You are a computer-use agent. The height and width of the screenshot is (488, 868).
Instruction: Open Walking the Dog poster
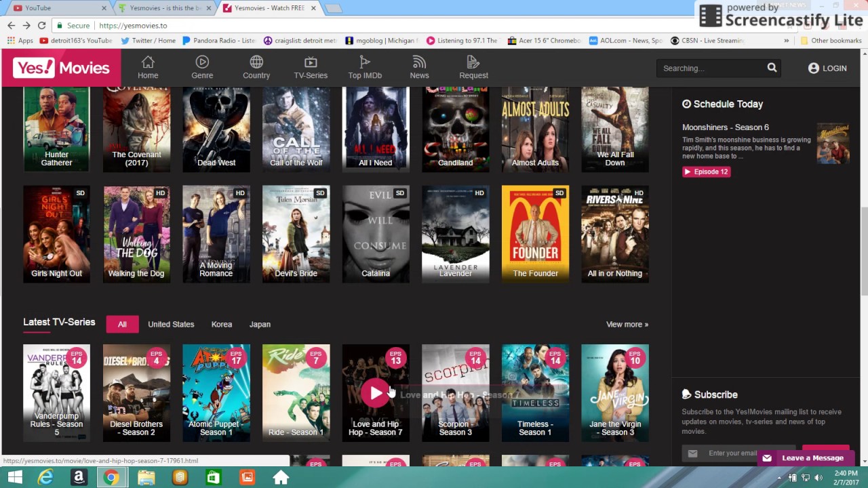[x=136, y=234]
